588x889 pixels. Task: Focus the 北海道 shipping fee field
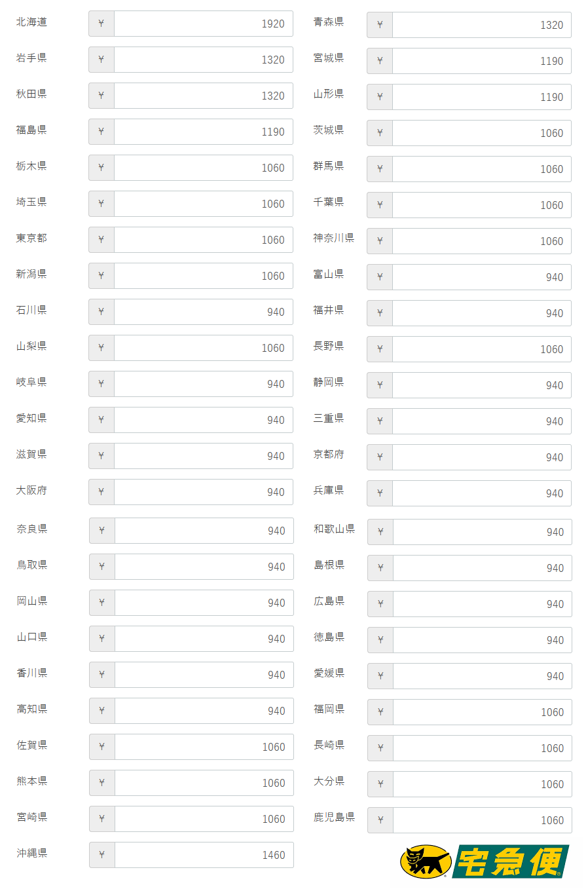(203, 24)
